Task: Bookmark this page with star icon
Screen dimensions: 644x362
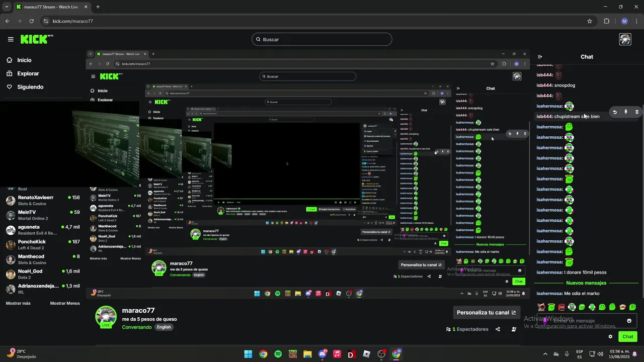Action: pos(590,21)
